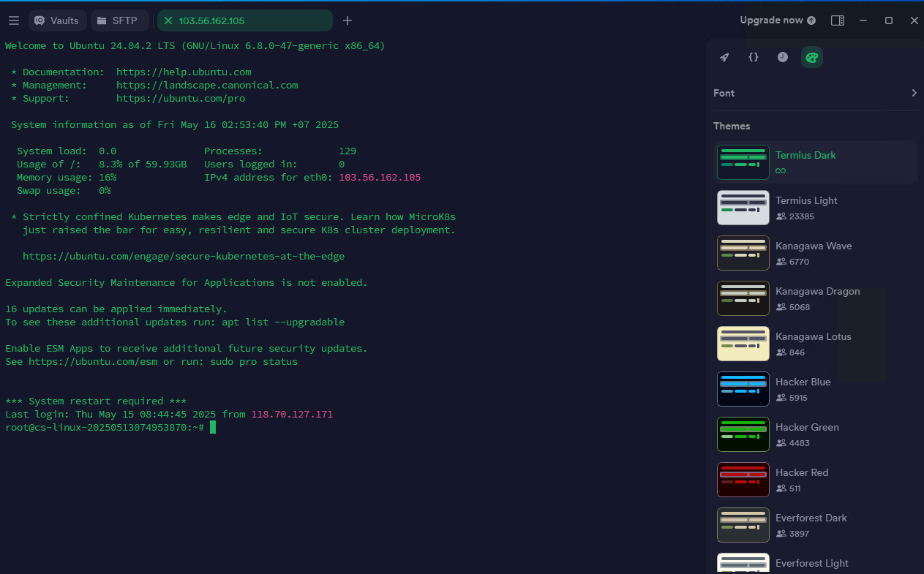Open the https://help.ubuntu.com link

pyautogui.click(x=184, y=72)
